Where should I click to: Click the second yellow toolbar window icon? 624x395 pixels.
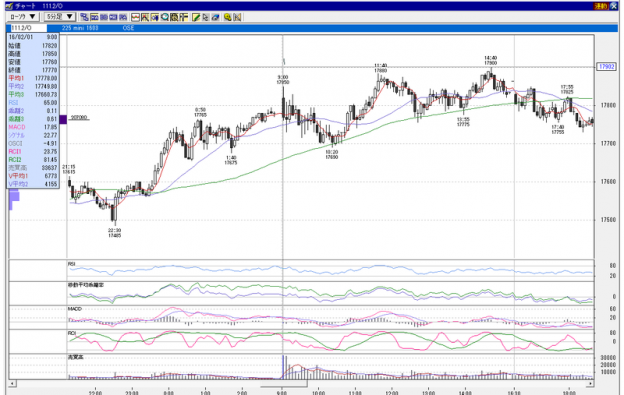coord(154,17)
